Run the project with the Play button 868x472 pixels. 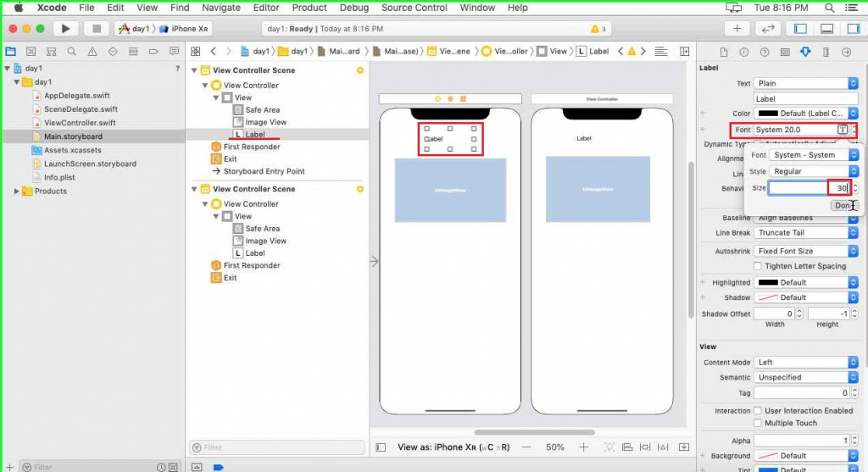(65, 28)
